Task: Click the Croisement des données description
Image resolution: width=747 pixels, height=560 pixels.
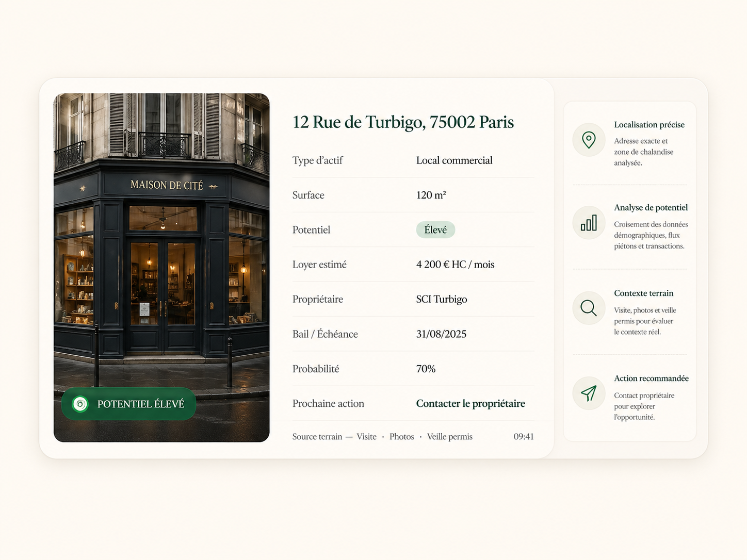Action: (651, 235)
